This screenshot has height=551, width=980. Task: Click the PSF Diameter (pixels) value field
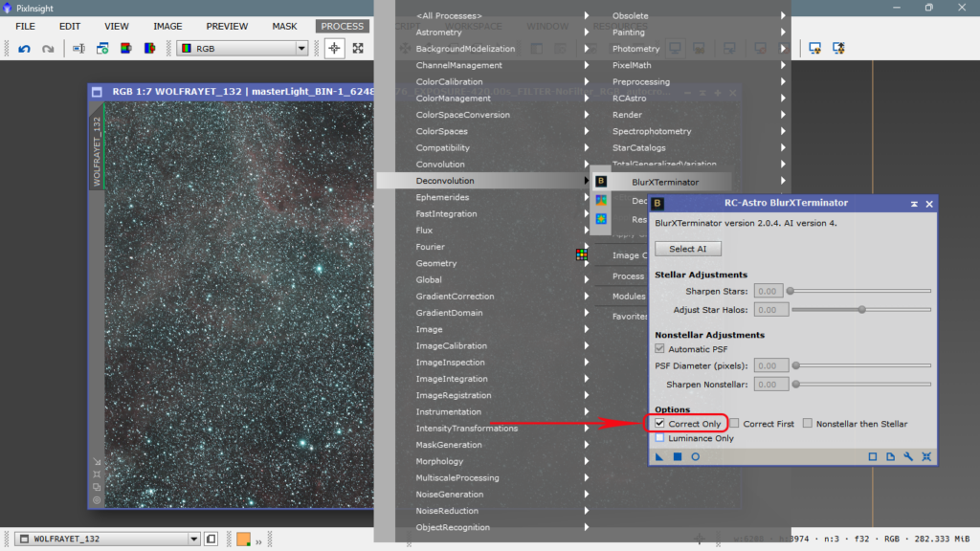point(771,365)
